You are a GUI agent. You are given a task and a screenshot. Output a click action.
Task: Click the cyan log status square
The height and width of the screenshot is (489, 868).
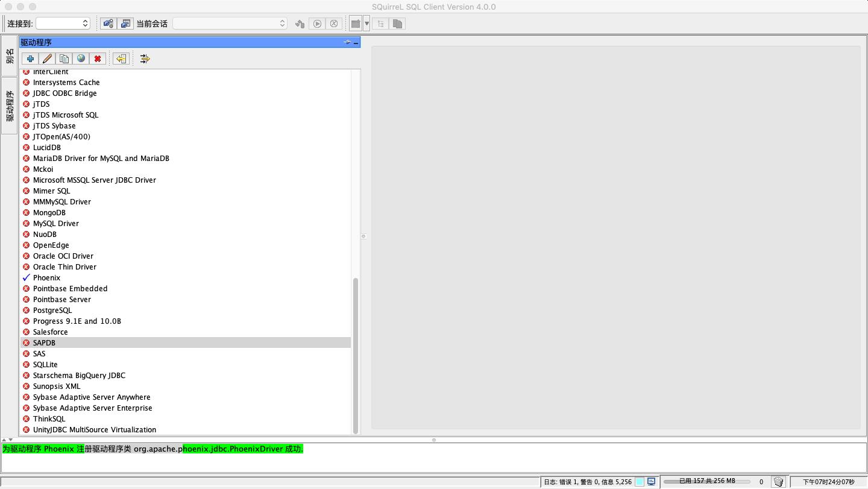640,482
